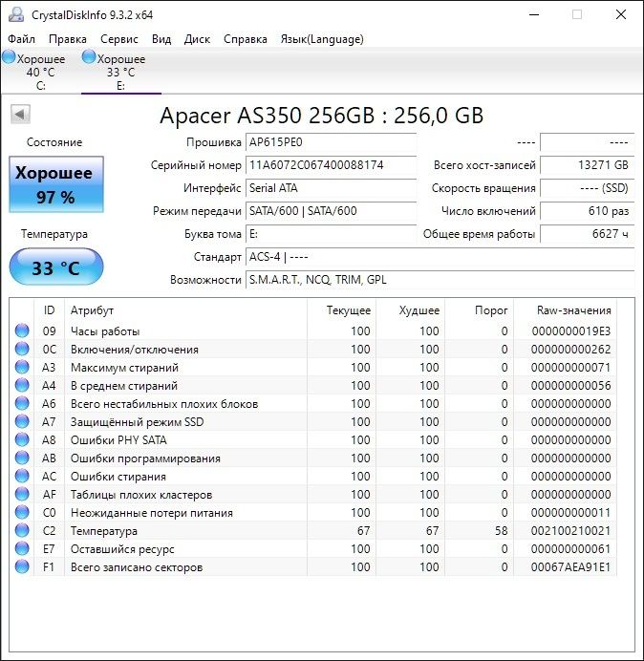The image size is (644, 661).
Task: Click the status orb for Ошибки PHY SATA row
Action: (x=22, y=439)
